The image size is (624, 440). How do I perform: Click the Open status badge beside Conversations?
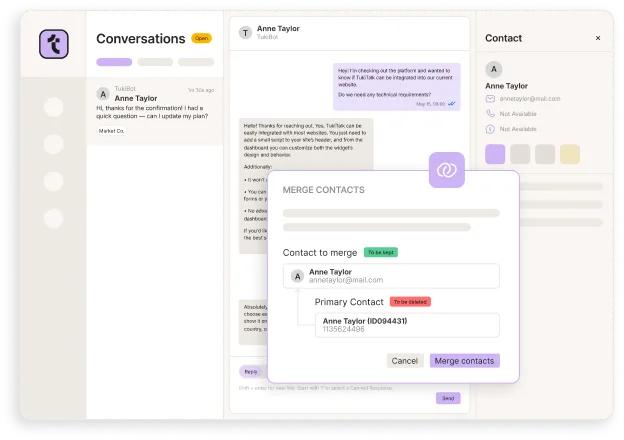(x=201, y=39)
